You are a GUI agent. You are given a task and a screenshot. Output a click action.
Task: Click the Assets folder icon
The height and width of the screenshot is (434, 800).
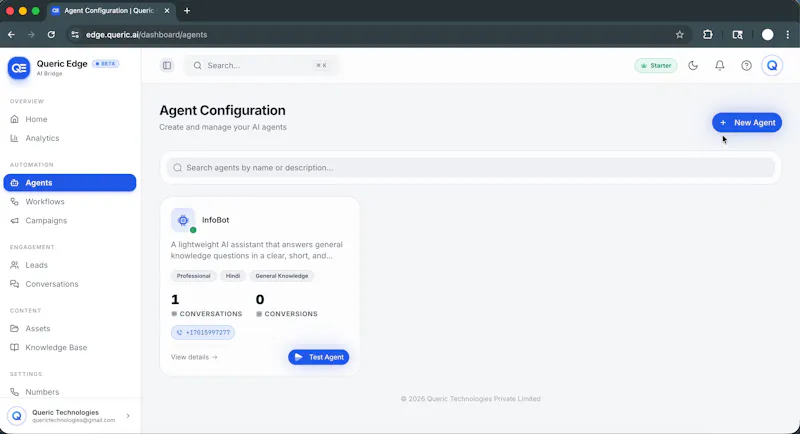(x=14, y=328)
